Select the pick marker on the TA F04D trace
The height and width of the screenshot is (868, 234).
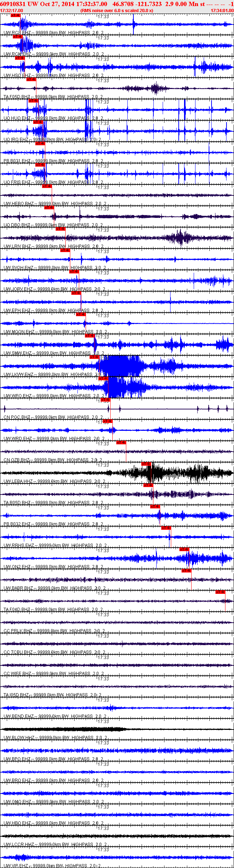[221, 592]
